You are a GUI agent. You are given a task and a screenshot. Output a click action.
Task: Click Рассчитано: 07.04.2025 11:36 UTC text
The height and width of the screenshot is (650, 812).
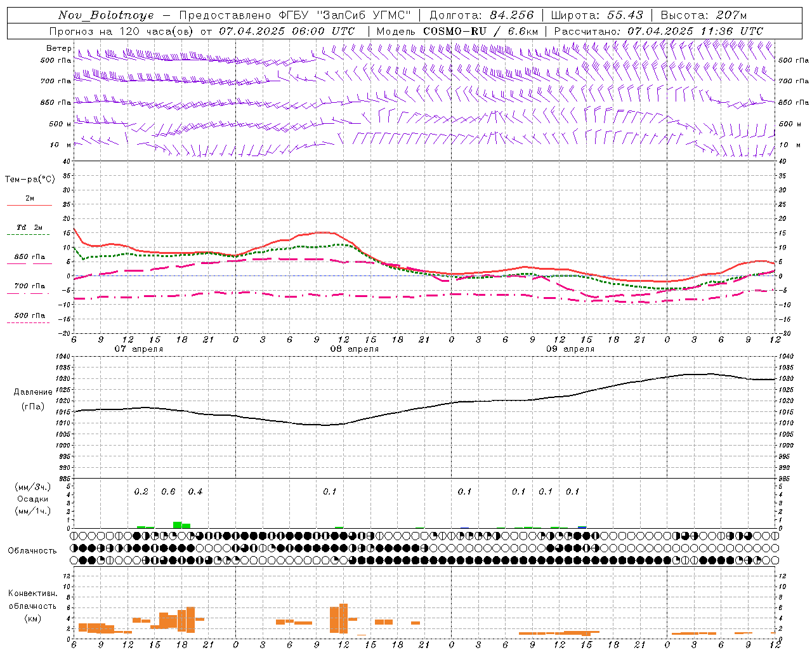pos(658,31)
